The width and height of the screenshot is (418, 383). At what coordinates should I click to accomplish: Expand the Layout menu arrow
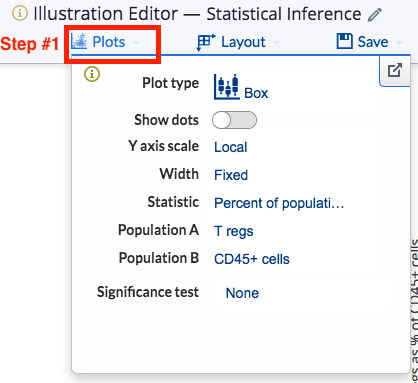tap(276, 43)
